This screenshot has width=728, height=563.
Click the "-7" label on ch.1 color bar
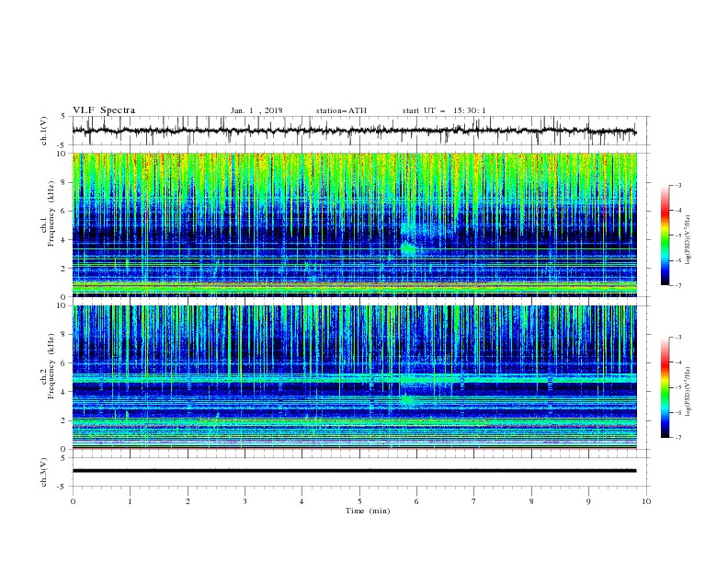(677, 285)
